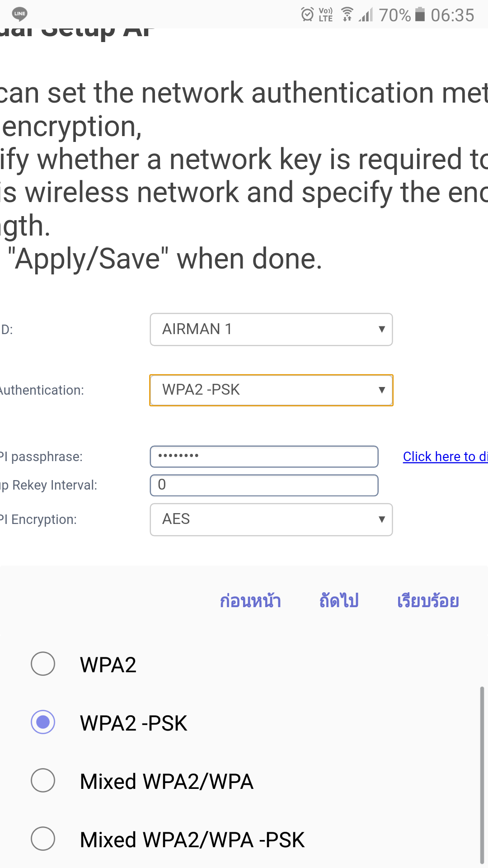488x868 pixels.
Task: Tap the LINE notification icon
Action: (19, 14)
